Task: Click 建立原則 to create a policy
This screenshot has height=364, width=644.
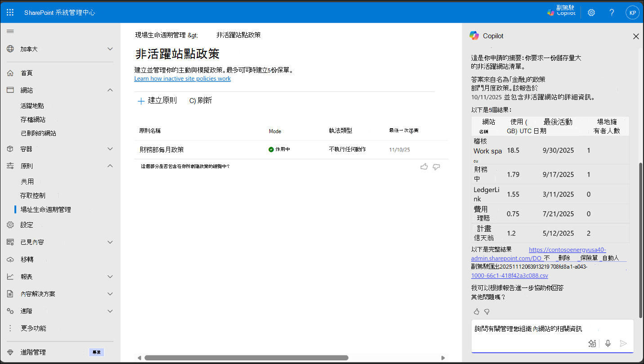Action: pos(157,100)
